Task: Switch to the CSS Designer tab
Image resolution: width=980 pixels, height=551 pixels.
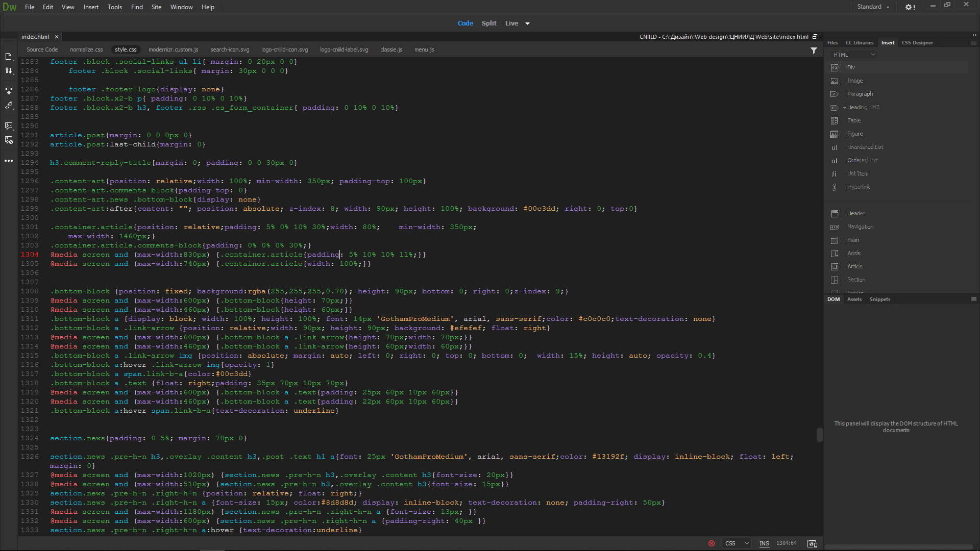Action: click(917, 43)
